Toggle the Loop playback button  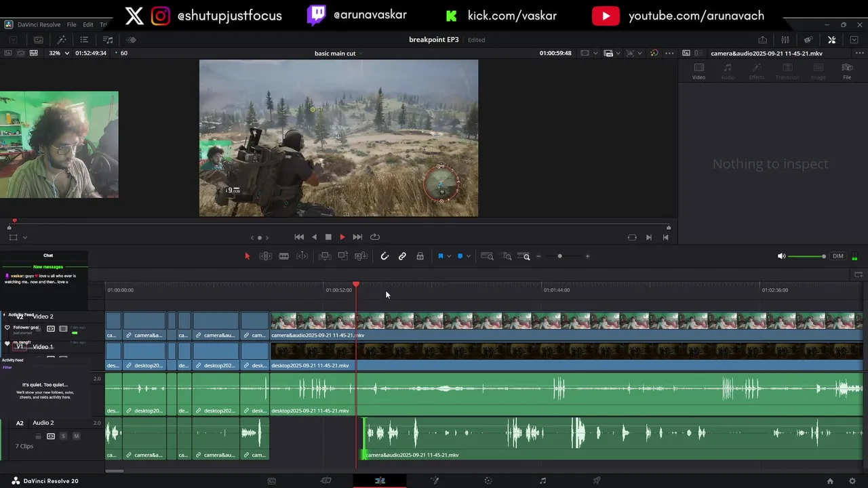[375, 237]
